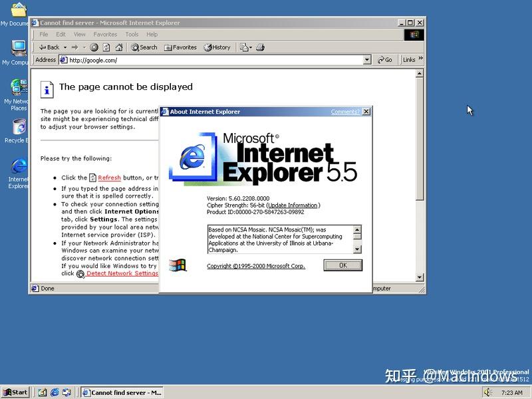Click the Refresh toolbar icon

click(x=105, y=47)
